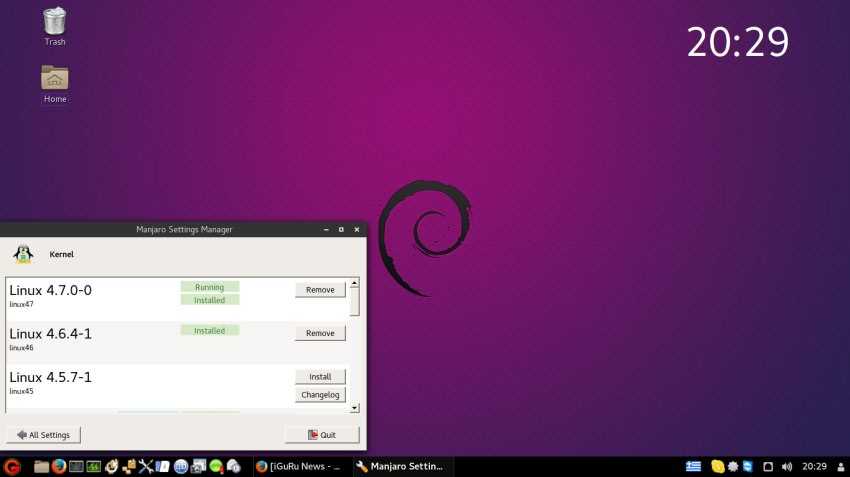This screenshot has height=477, width=850.
Task: Open the Trash desktop icon
Action: [x=54, y=26]
